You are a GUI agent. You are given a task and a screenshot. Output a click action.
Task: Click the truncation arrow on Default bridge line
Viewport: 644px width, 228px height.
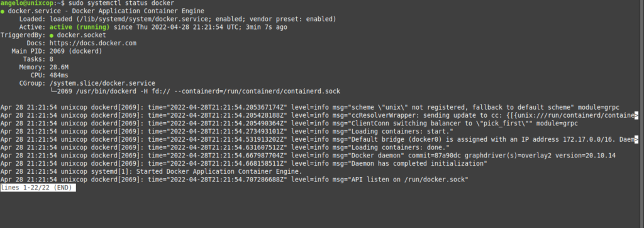(636, 140)
